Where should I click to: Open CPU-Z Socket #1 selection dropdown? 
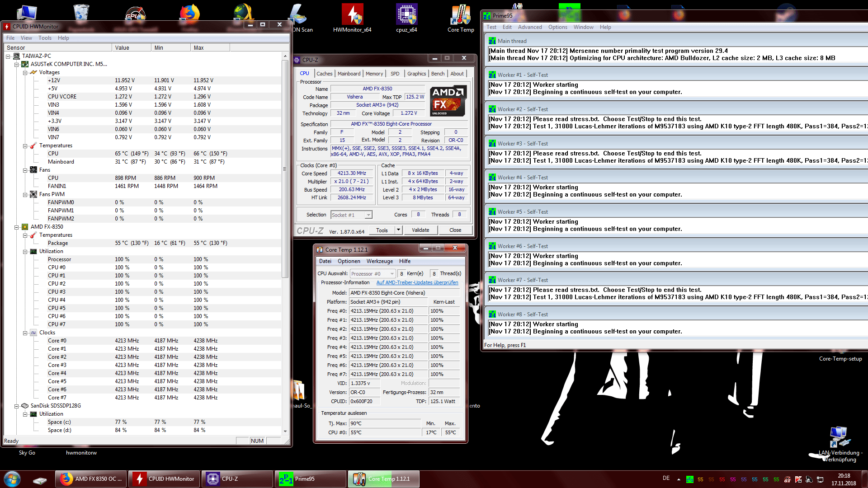point(368,215)
